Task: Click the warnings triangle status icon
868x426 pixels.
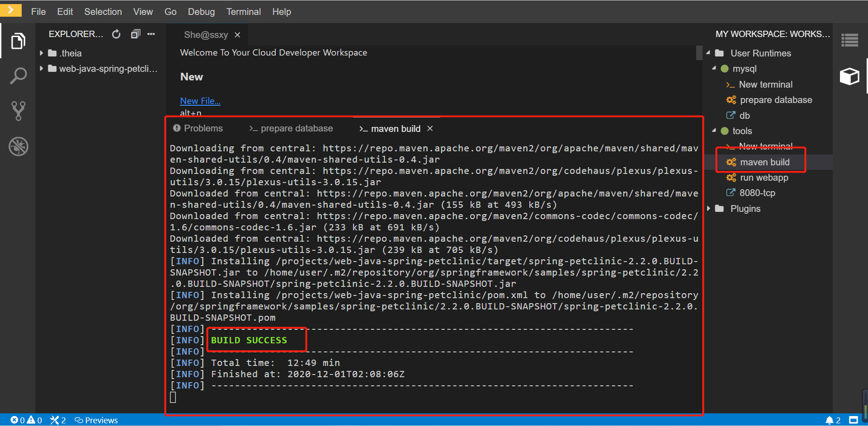Action: [x=31, y=420]
